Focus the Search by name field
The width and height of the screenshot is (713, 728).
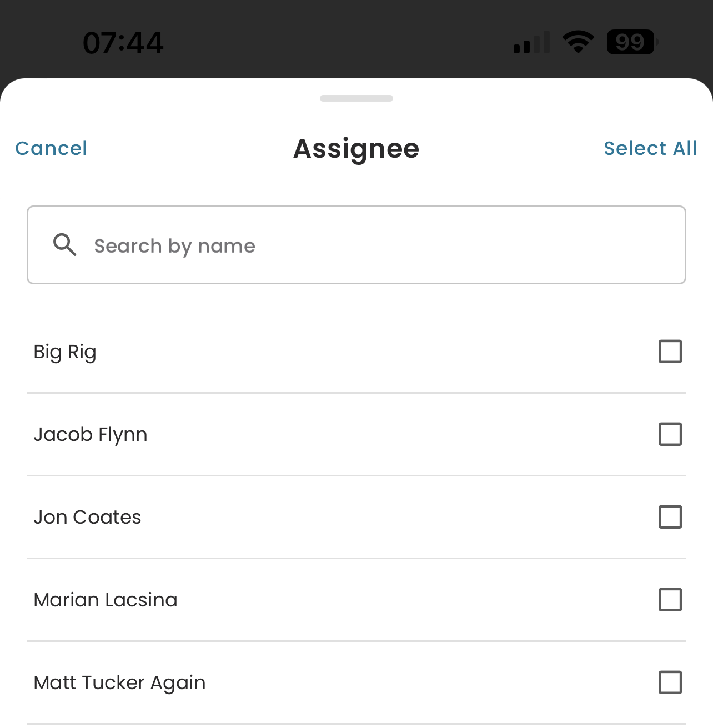[356, 245]
